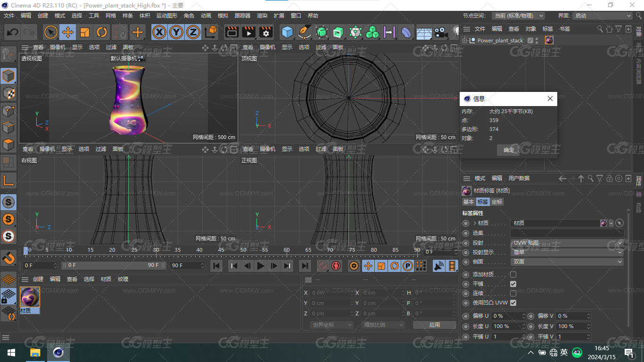Uncheck the 使用凹凸 UVW checkbox
Image resolution: width=644 pixels, height=362 pixels.
pos(513,303)
